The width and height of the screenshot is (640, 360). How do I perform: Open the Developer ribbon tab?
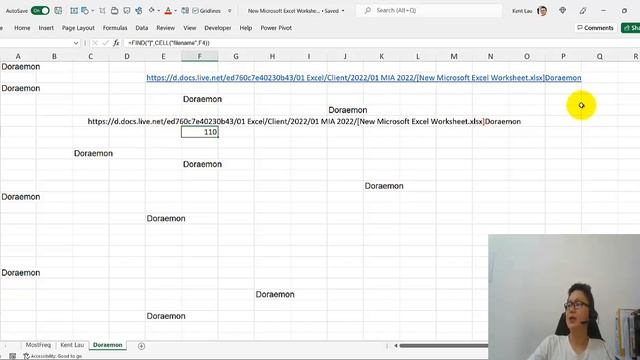click(x=218, y=28)
